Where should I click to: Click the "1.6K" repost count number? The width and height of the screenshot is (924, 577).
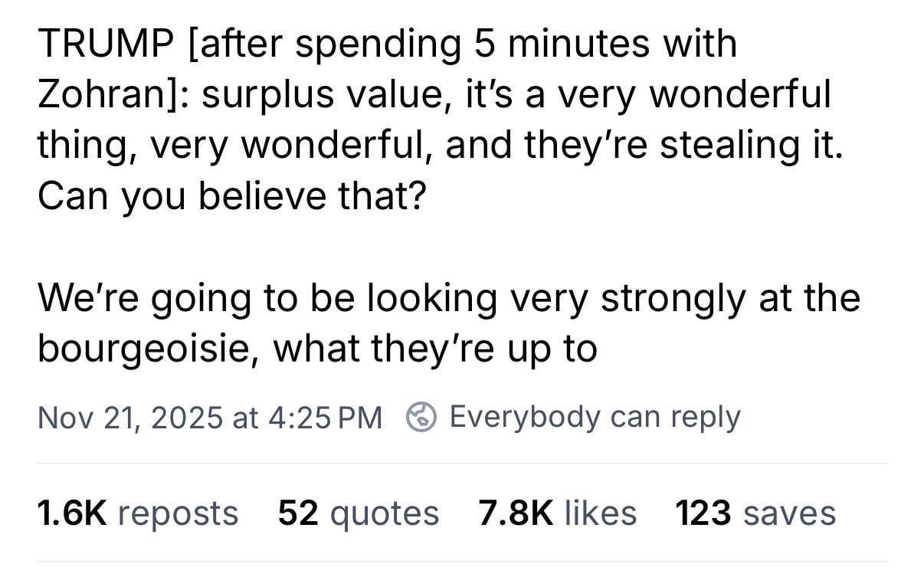pos(71,513)
